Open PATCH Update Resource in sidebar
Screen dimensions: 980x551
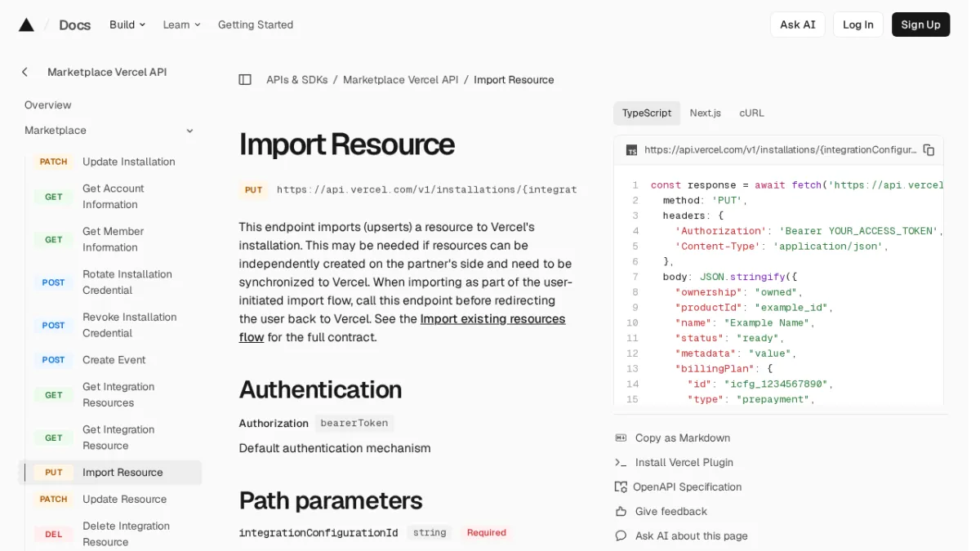[110, 500]
